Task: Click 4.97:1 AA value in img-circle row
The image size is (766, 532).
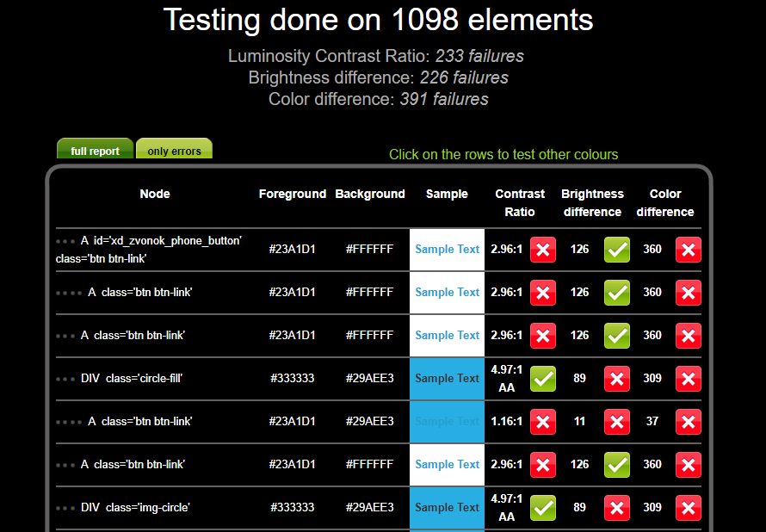Action: (507, 508)
